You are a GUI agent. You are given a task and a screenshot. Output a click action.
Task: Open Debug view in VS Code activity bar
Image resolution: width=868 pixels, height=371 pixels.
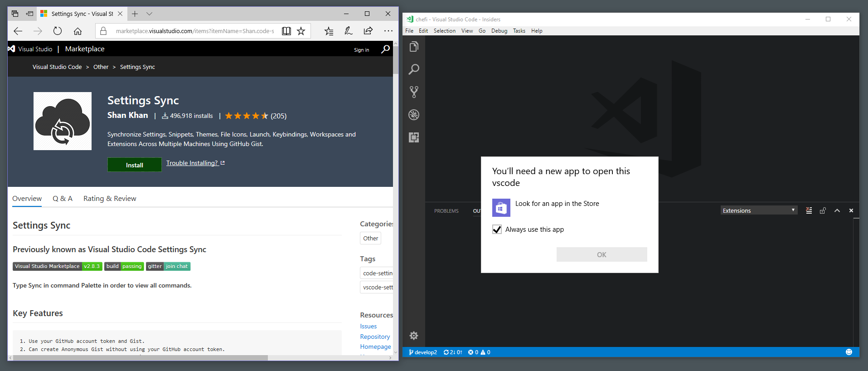coord(414,115)
